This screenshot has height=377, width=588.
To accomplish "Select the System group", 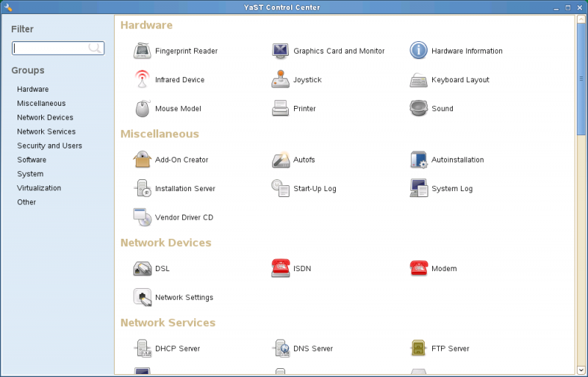I will (x=30, y=174).
